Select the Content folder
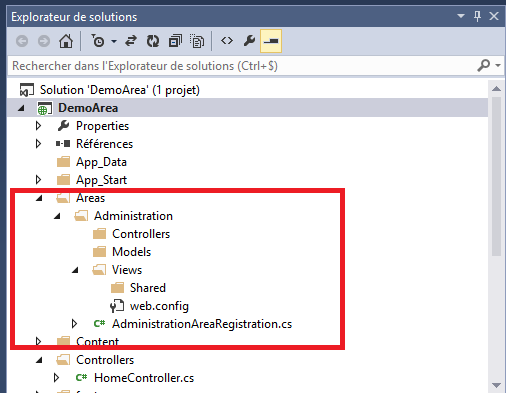Viewport: 506px width, 393px height. click(x=97, y=342)
